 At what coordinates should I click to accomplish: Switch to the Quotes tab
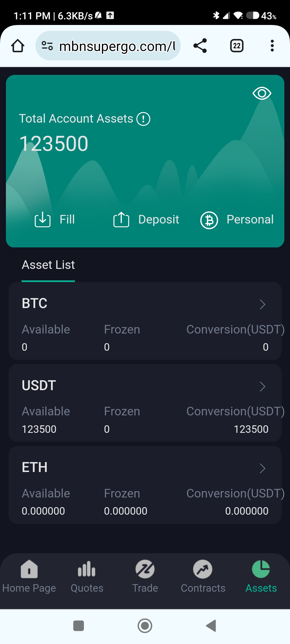pyautogui.click(x=87, y=575)
